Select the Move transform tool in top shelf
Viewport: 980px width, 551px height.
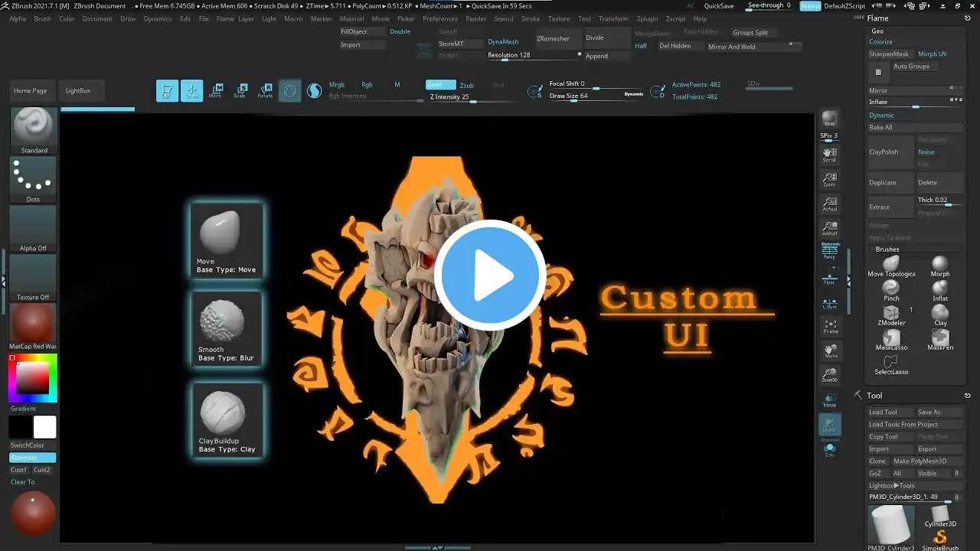coord(216,91)
